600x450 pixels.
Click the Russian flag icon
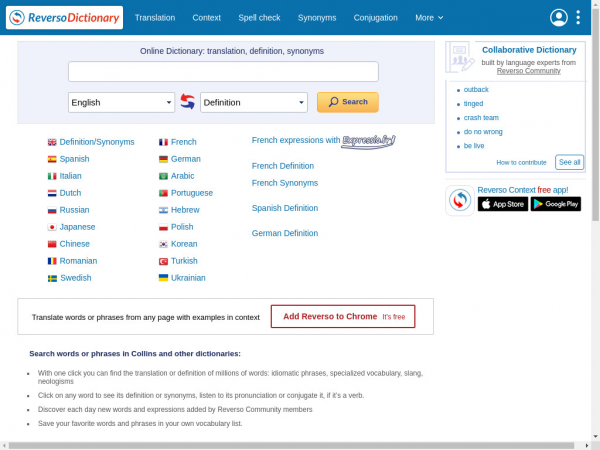pyautogui.click(x=52, y=210)
